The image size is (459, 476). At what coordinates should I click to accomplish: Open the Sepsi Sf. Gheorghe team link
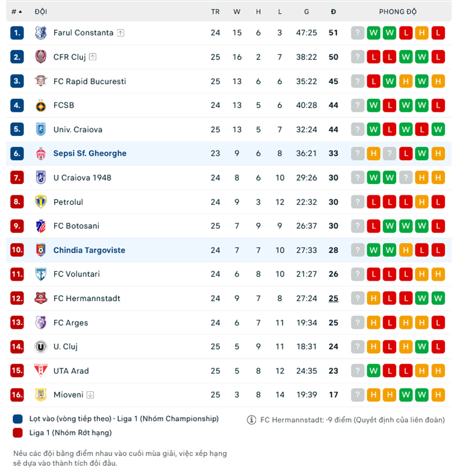coord(89,154)
